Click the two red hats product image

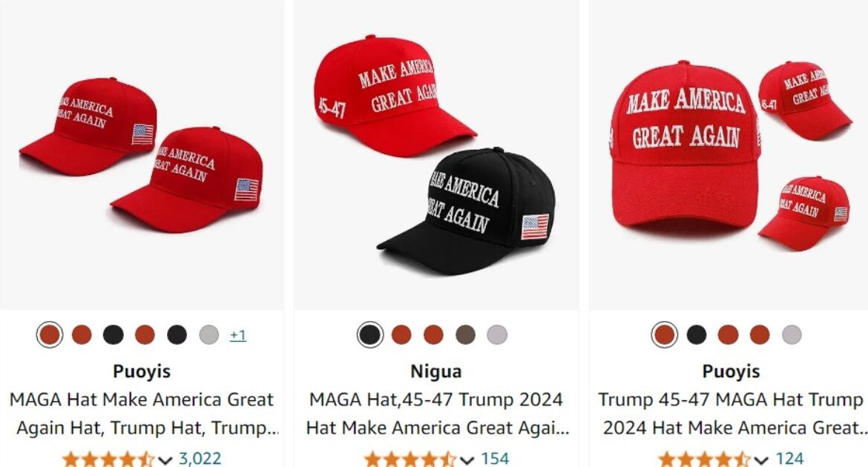142,154
